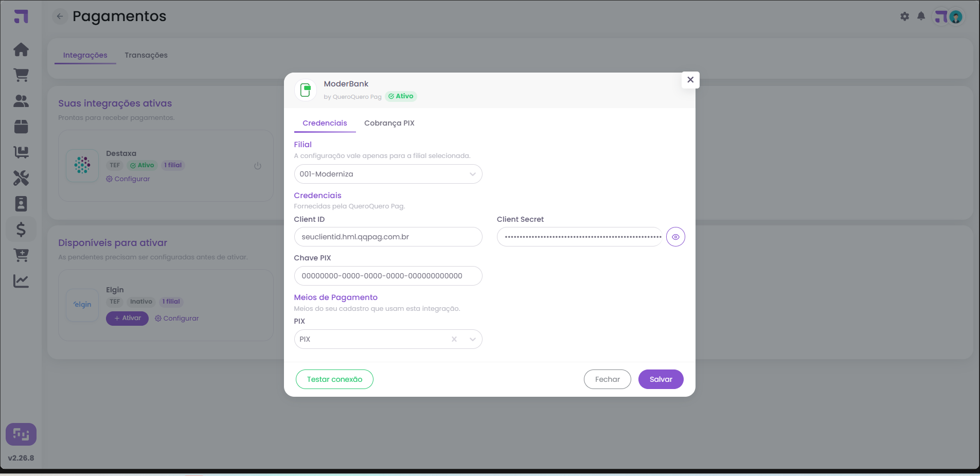Screen dimensions: 980x476
Task: Open the shopping cart sidebar icon
Action: coord(21,75)
